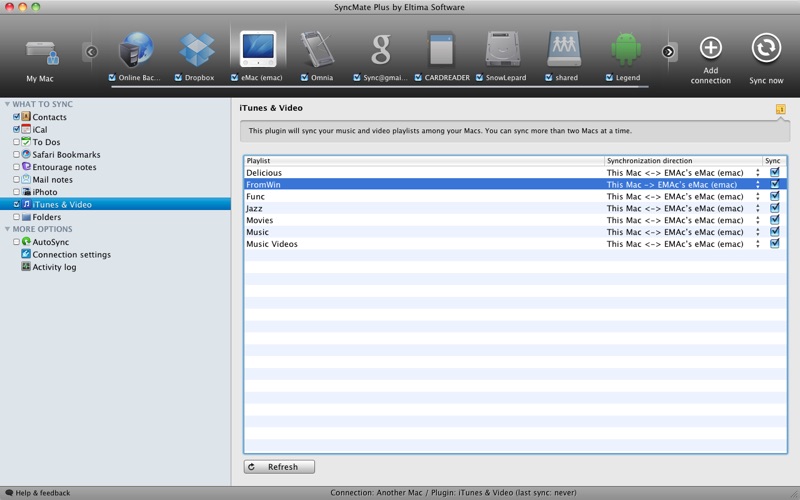Select the CARDREADER connection icon
The width and height of the screenshot is (800, 500).
(x=441, y=49)
